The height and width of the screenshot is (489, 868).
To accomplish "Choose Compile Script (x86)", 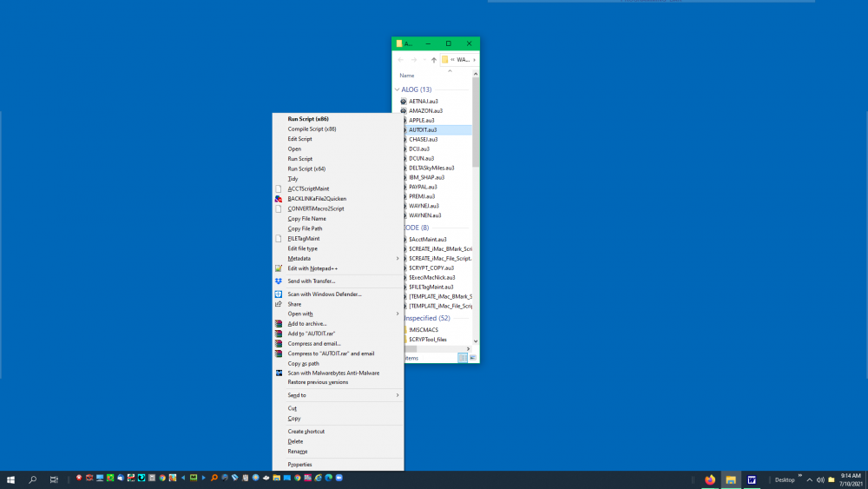I will (x=338, y=129).
